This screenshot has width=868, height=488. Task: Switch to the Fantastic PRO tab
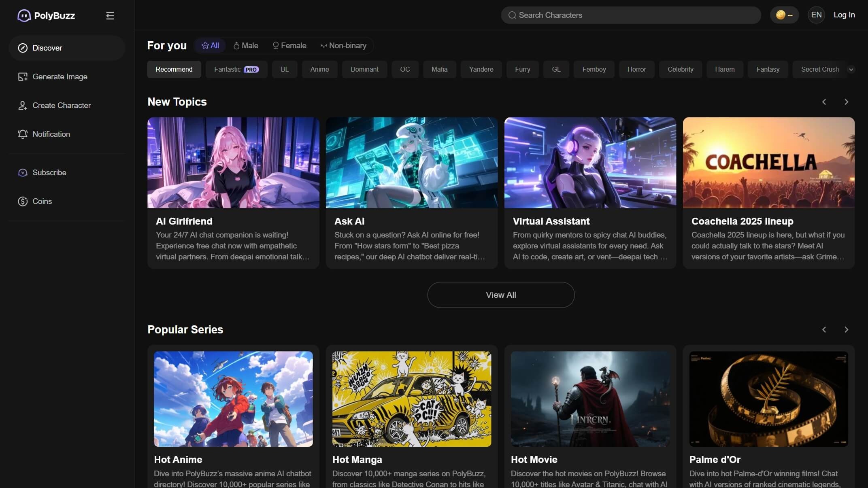[236, 69]
